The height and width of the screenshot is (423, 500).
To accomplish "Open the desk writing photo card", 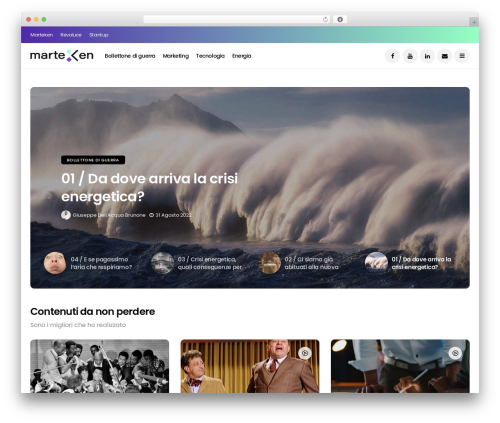I will pos(400,366).
